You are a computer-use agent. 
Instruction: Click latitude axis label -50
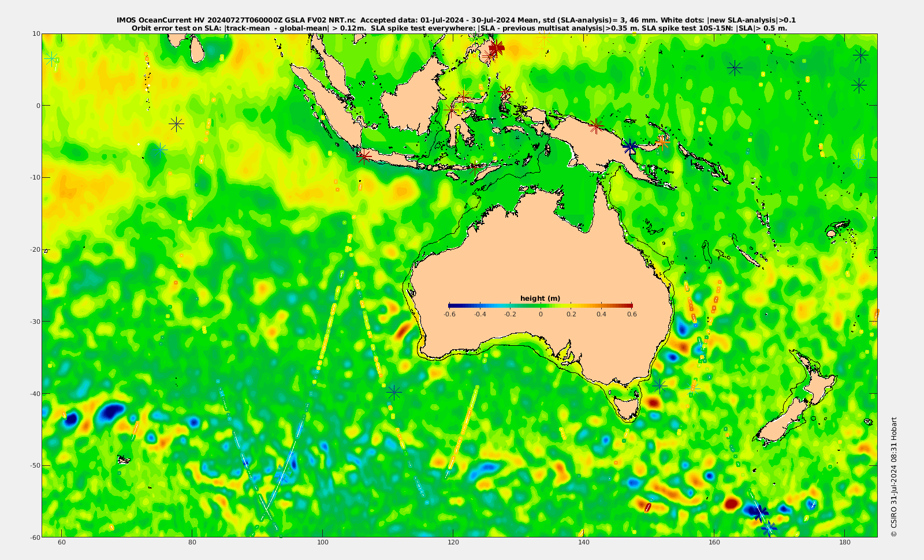(x=35, y=465)
